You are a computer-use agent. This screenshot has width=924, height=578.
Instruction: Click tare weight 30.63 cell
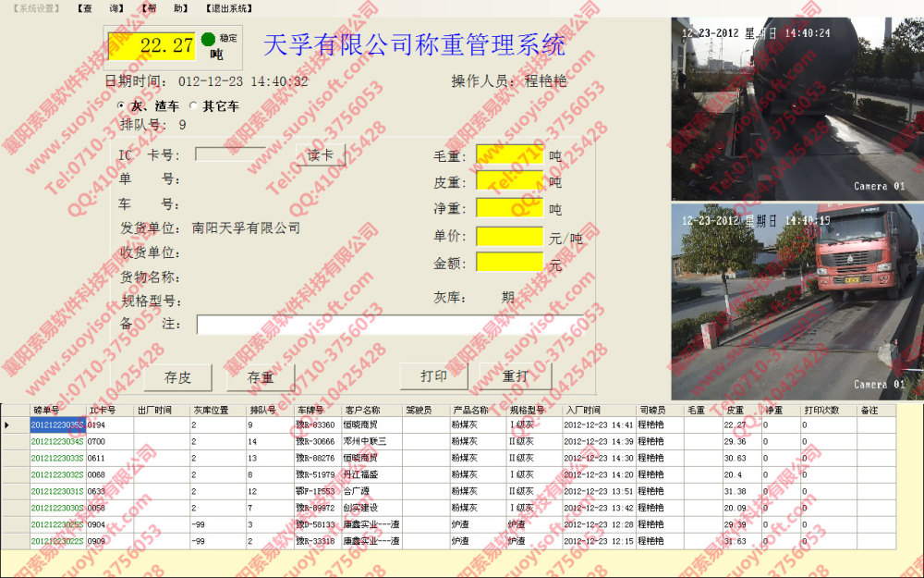pyautogui.click(x=742, y=458)
